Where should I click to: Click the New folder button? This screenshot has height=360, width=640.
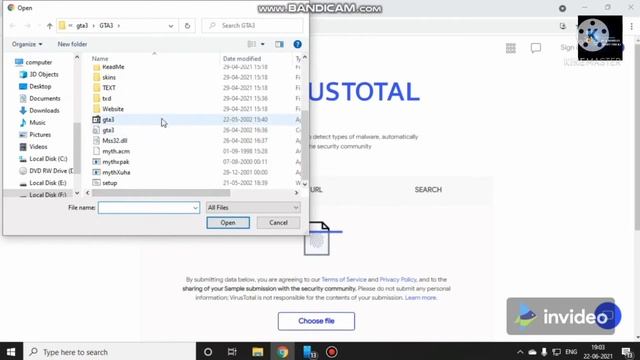point(72,44)
